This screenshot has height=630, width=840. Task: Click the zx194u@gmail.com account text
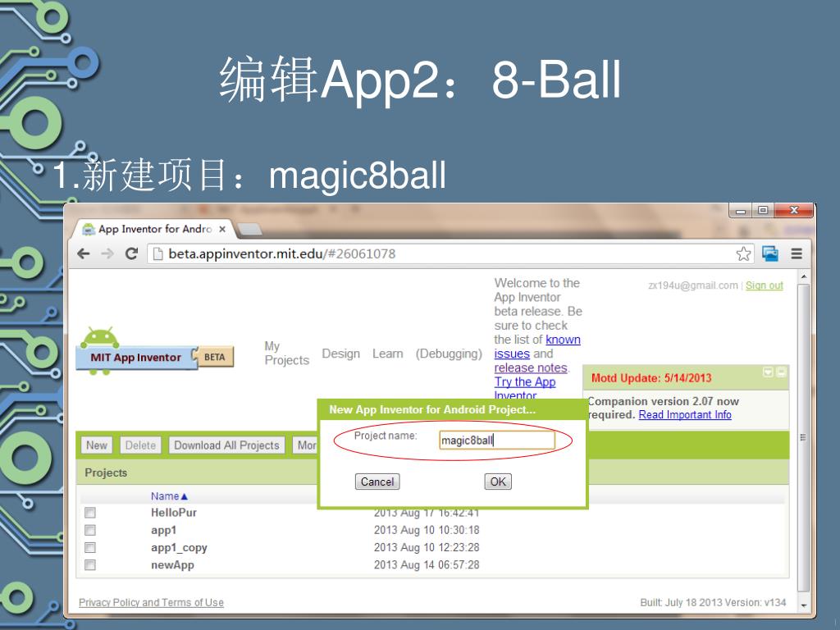[x=692, y=285]
